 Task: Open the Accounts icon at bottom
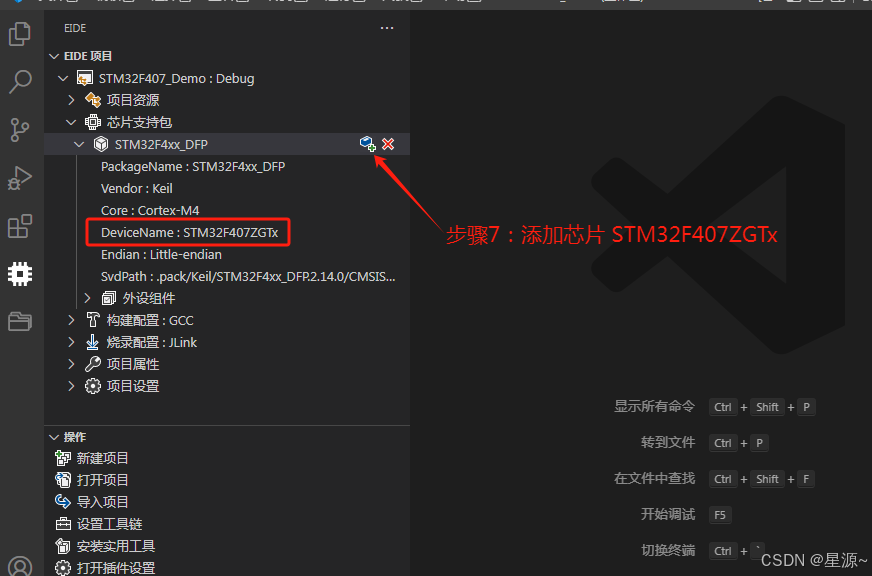coord(20,566)
